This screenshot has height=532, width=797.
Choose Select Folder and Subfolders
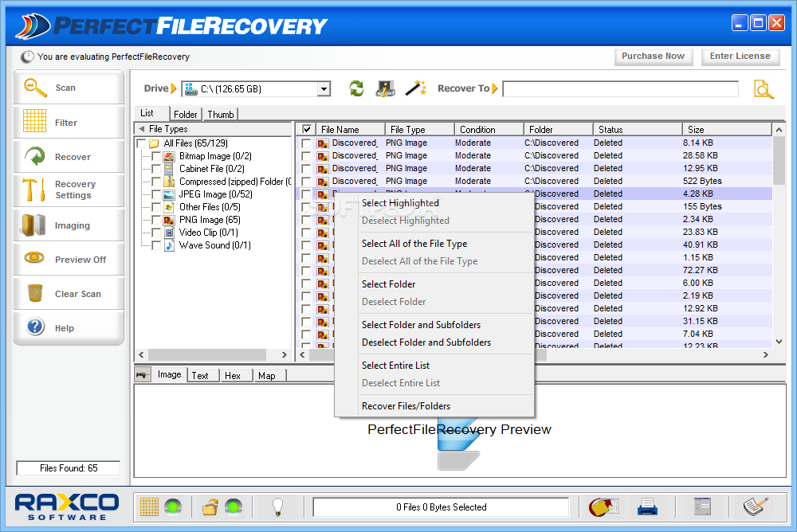click(421, 325)
